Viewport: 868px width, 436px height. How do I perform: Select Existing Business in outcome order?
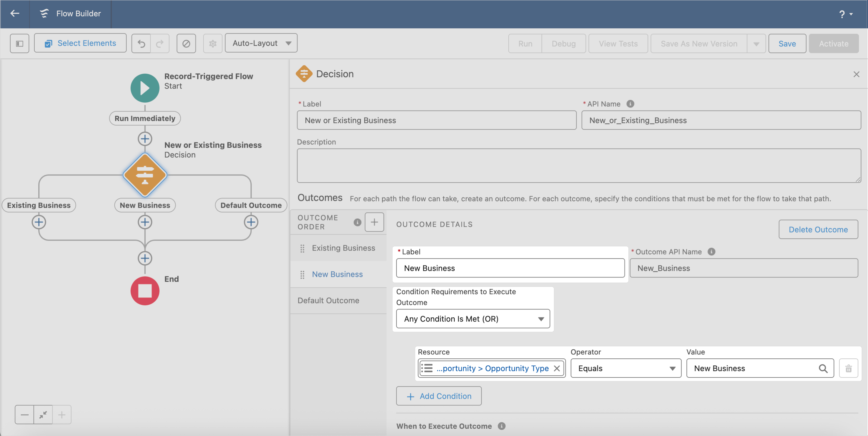[343, 248]
